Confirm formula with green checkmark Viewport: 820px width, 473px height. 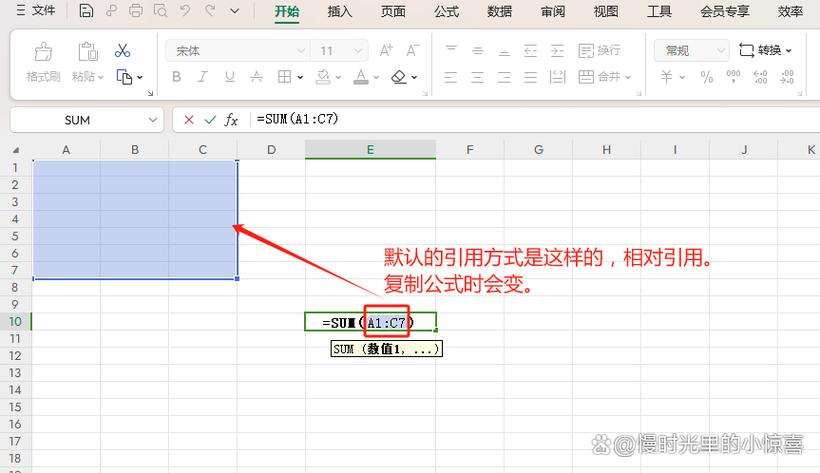point(210,120)
